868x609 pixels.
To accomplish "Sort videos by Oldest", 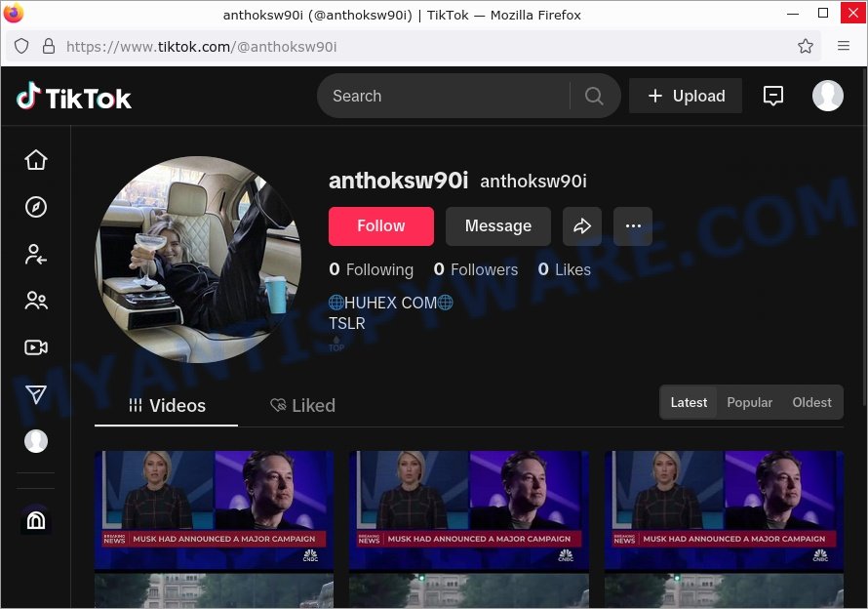I will pos(811,402).
